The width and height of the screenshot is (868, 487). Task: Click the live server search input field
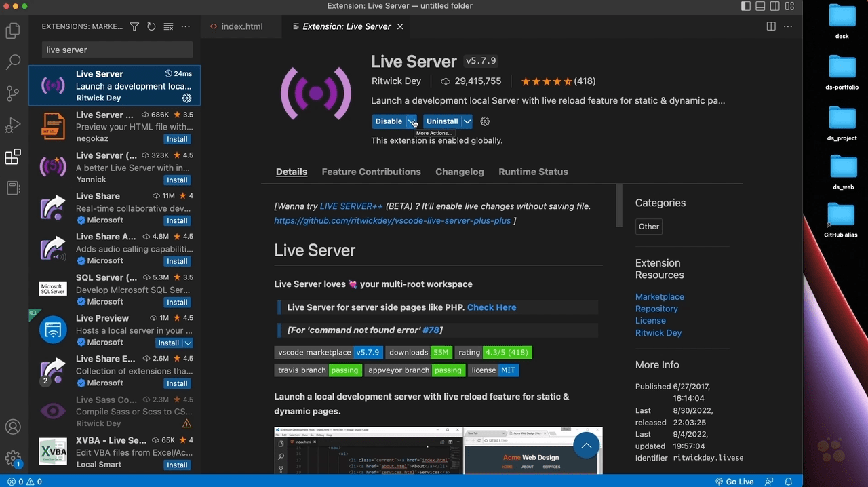pos(117,50)
